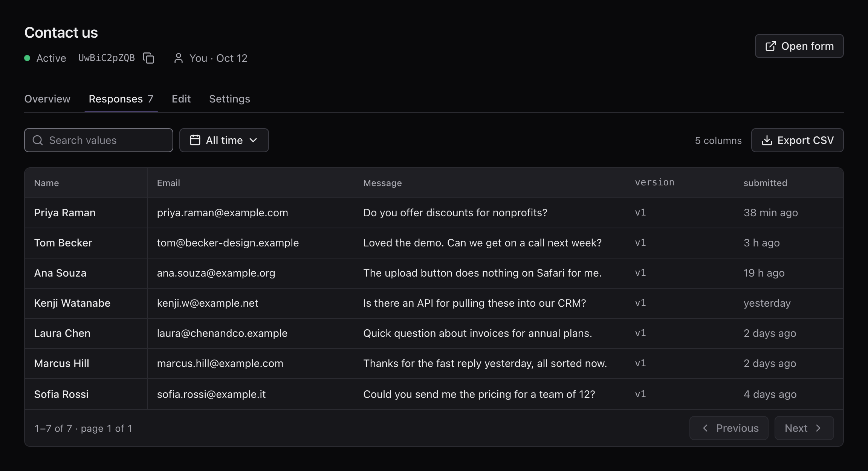The width and height of the screenshot is (868, 471).
Task: Select the Priya Raman row name
Action: [65, 213]
